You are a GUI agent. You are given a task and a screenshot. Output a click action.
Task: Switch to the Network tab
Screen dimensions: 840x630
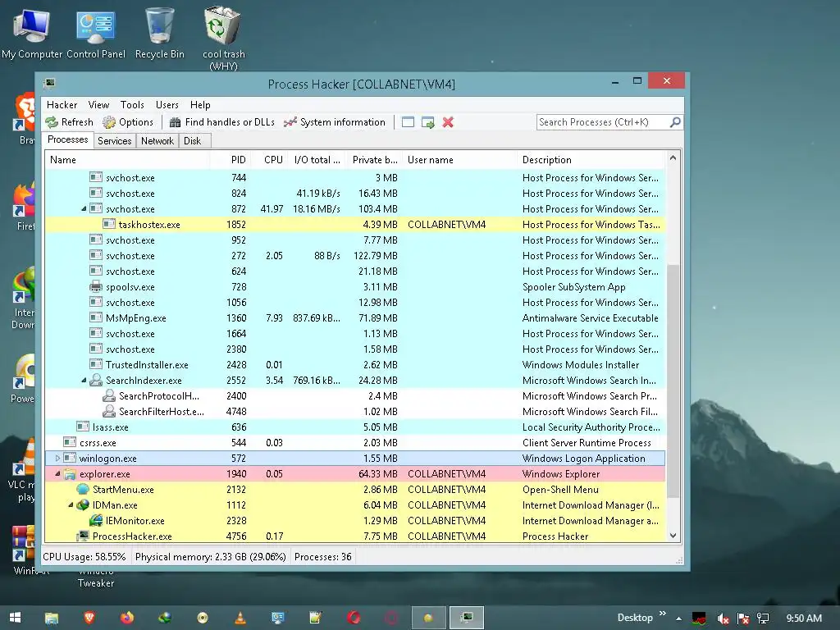pyautogui.click(x=157, y=141)
